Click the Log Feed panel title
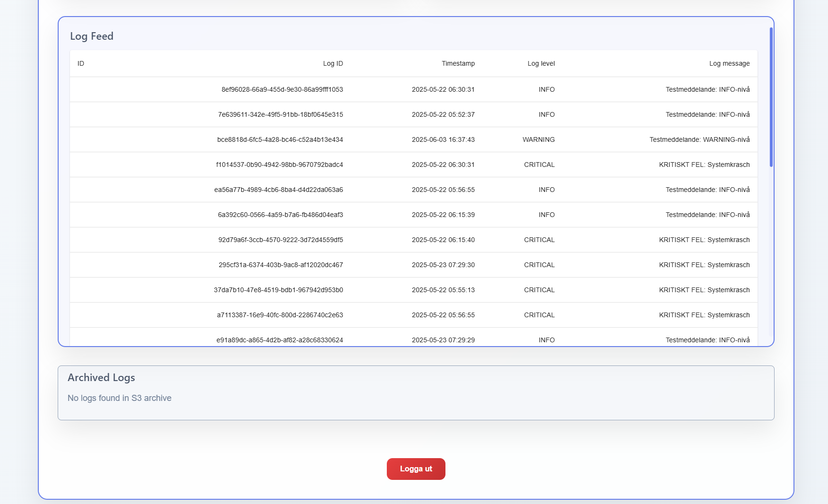This screenshot has height=504, width=828. click(x=92, y=36)
